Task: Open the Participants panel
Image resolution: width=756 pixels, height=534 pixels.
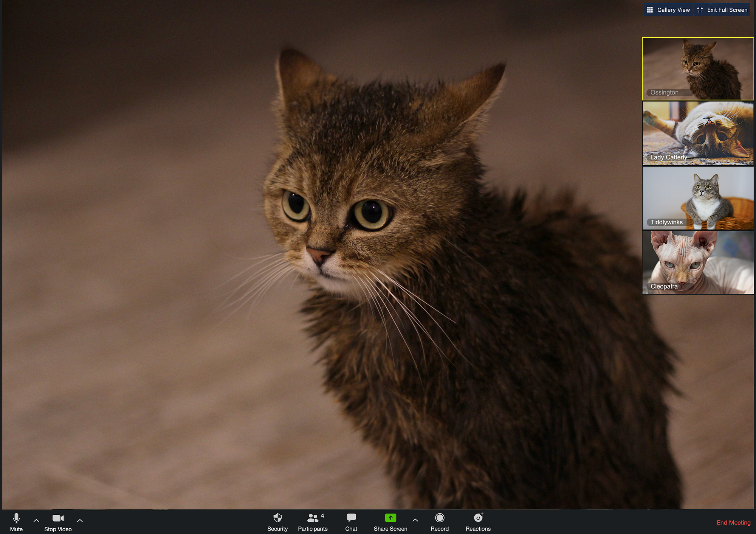Action: (313, 522)
